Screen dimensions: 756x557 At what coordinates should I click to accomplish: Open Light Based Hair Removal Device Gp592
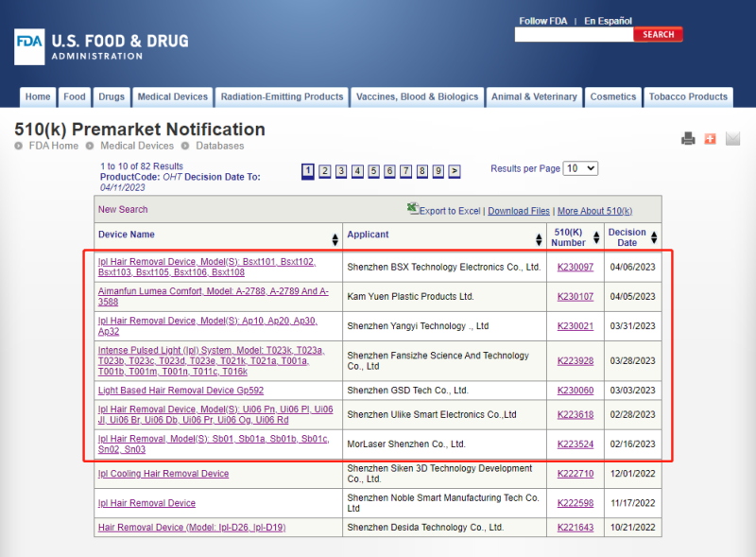tap(180, 390)
